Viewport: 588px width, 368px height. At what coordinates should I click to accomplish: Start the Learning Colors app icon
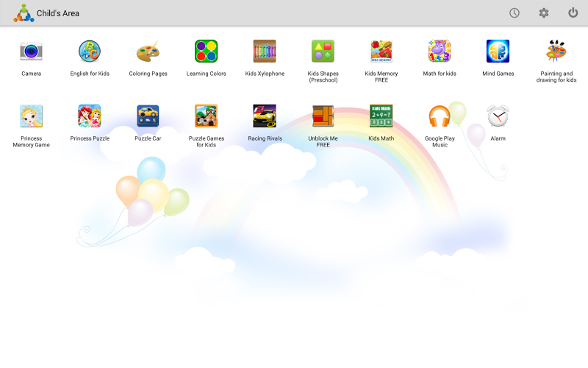point(207,51)
